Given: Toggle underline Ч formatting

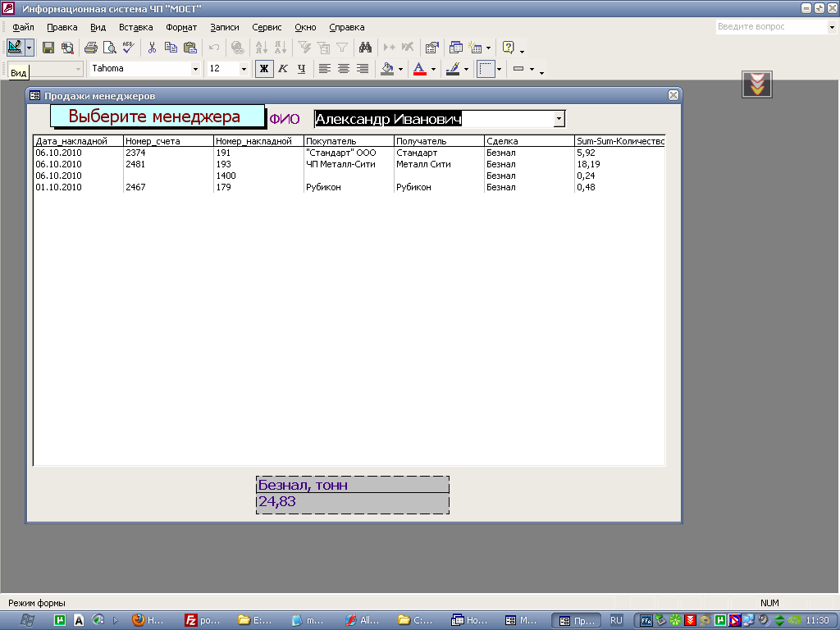Looking at the screenshot, I should [302, 69].
